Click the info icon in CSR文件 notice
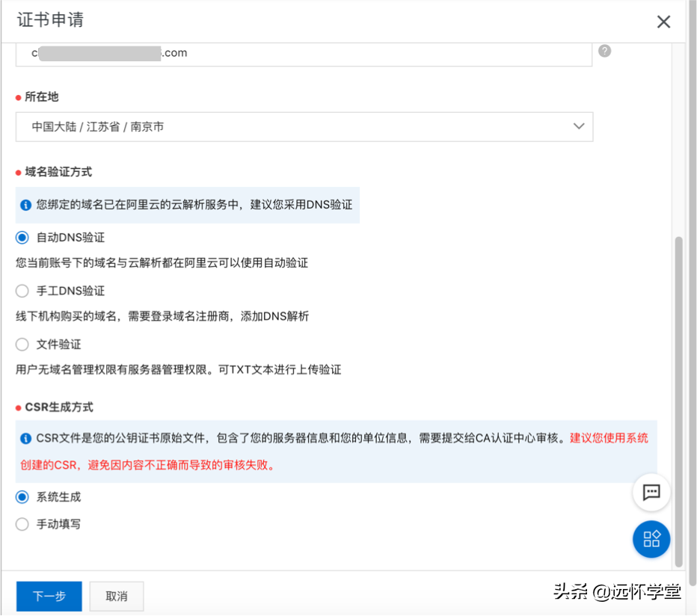Screen dimensions: 697x616 click(x=26, y=438)
